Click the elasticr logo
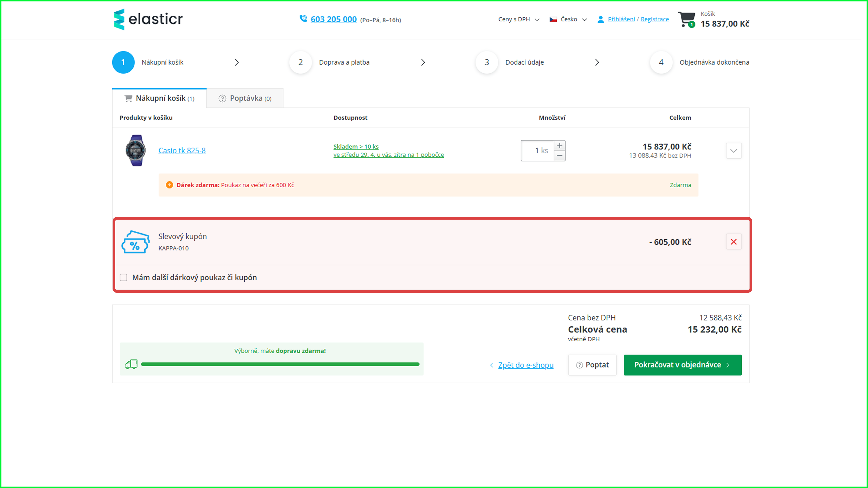Screen dimensions: 868x488 tap(148, 19)
